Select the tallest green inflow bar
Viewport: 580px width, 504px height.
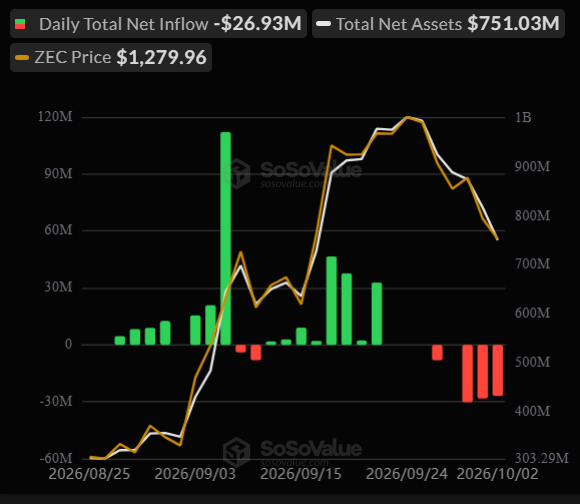tap(226, 239)
